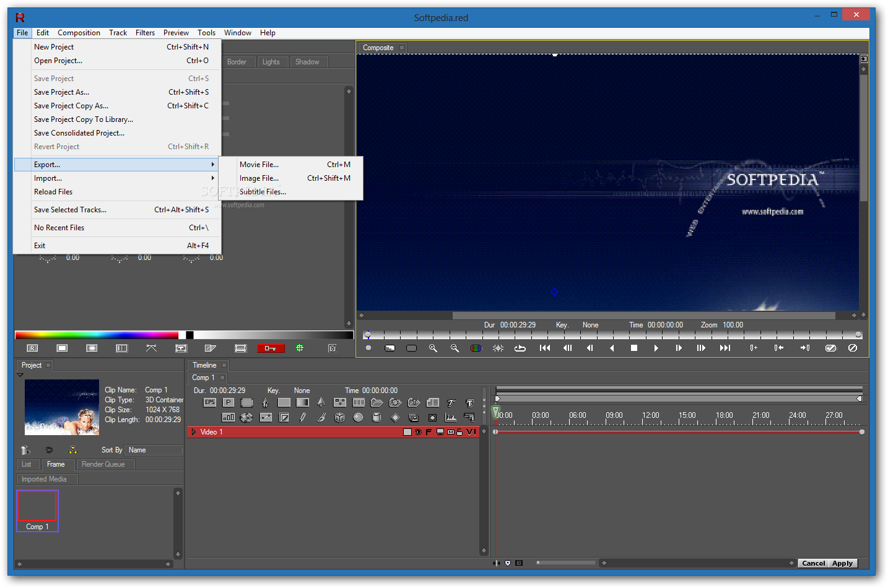Click the open folder tool icon
Screen dimensions: 888x588
click(x=377, y=402)
